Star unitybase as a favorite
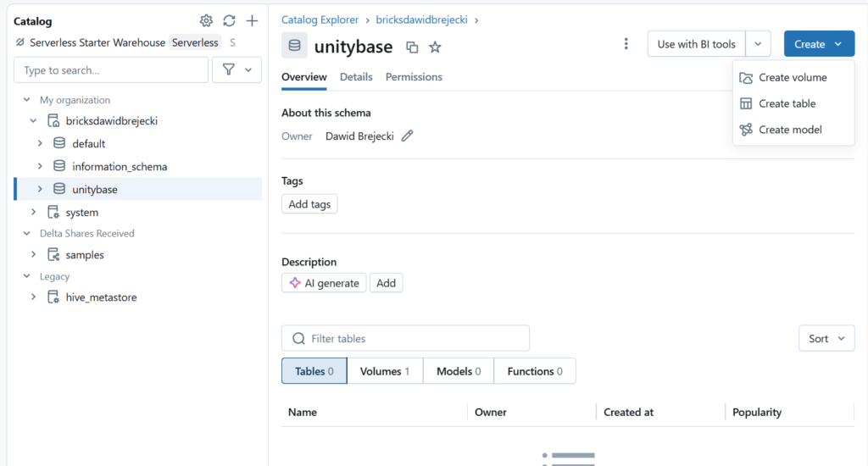Screen dimensions: 868x466 (435, 47)
